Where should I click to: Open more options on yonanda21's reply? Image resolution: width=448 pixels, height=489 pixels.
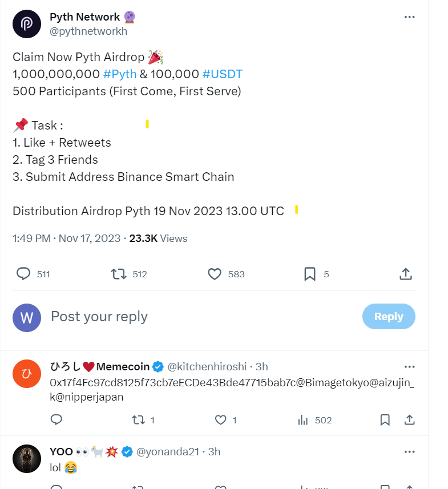pyautogui.click(x=409, y=451)
